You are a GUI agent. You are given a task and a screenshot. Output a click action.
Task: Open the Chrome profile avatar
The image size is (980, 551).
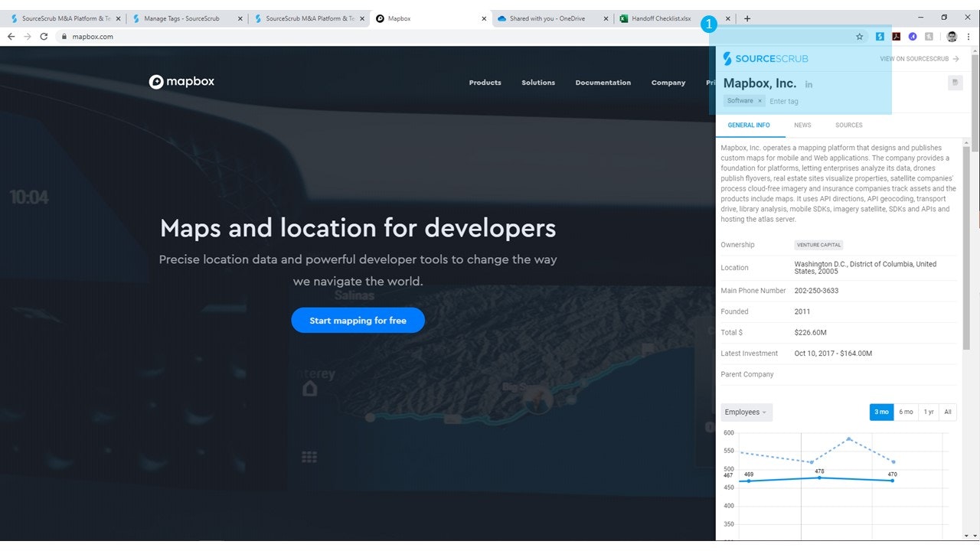tap(952, 36)
